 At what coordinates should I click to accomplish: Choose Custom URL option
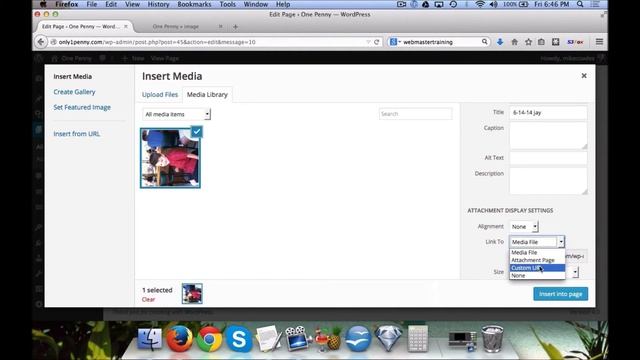coord(537,268)
